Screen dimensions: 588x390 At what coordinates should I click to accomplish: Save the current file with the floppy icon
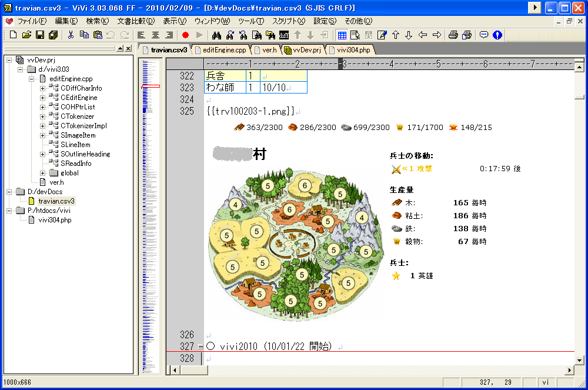(40, 35)
